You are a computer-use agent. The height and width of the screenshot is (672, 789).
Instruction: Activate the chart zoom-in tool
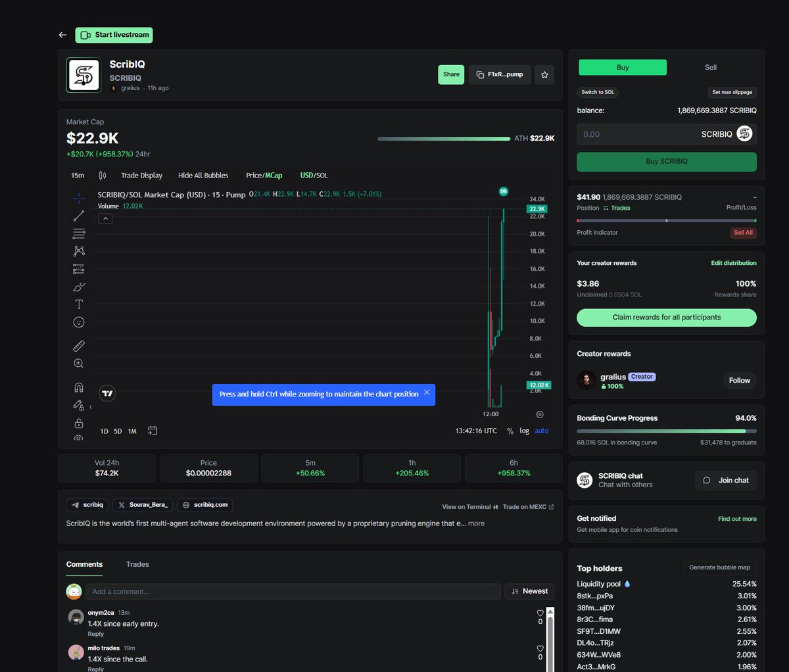(x=79, y=364)
